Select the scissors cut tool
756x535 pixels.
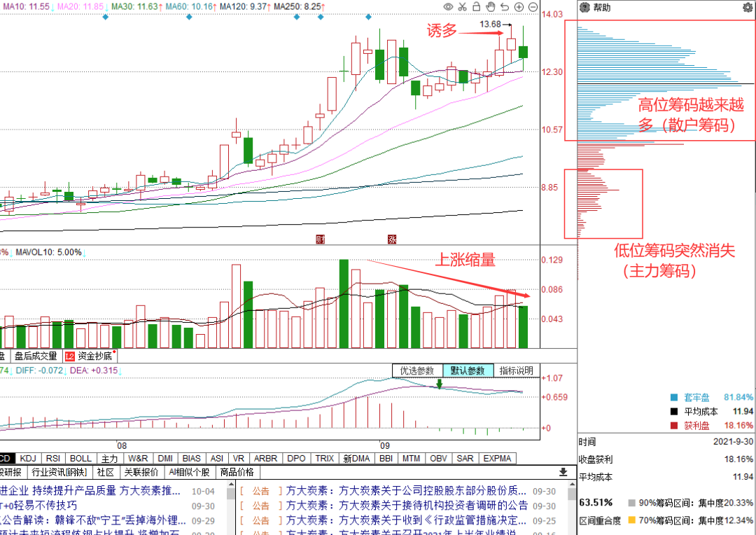[462, 7]
